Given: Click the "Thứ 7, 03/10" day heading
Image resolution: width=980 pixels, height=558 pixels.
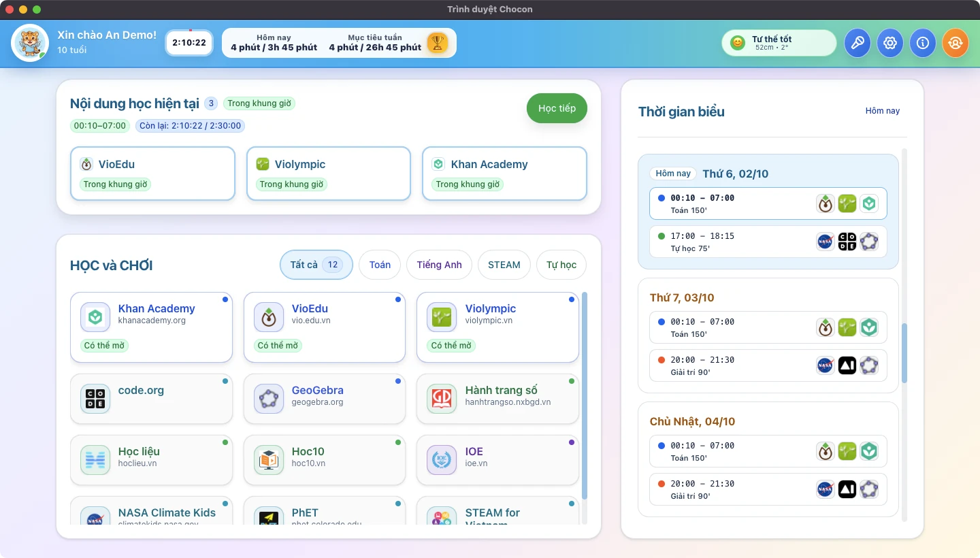Looking at the screenshot, I should [682, 297].
